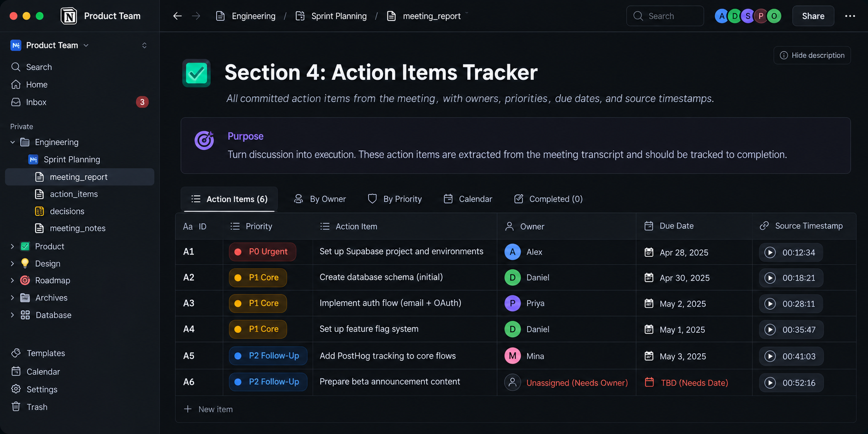Screen dimensions: 868x434
Task: Expand the Design section in sidebar
Action: (13, 264)
